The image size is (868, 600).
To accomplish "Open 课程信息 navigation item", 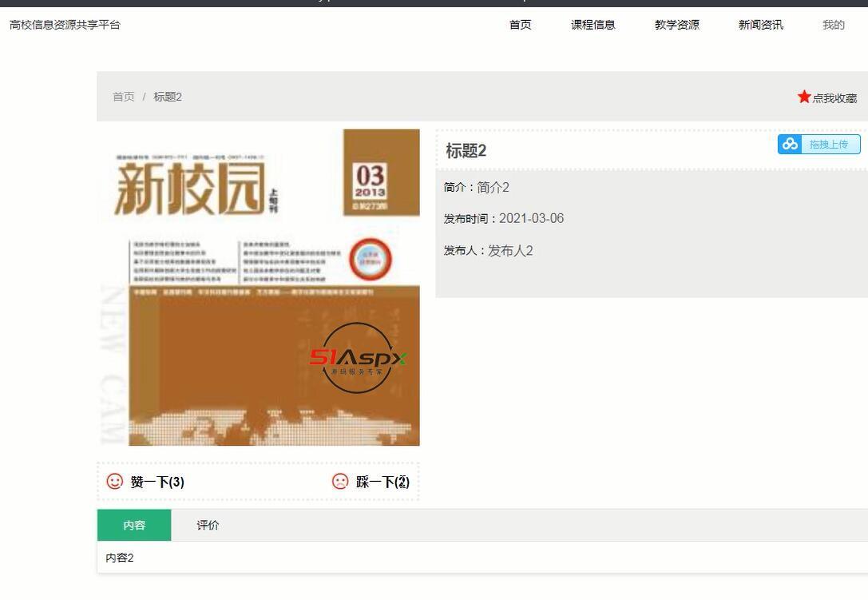I will click(593, 25).
